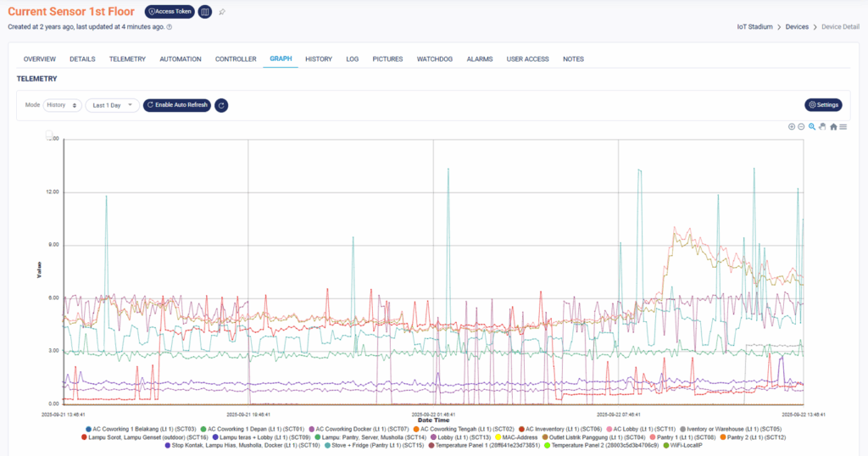Open the graph Settings button

[823, 105]
